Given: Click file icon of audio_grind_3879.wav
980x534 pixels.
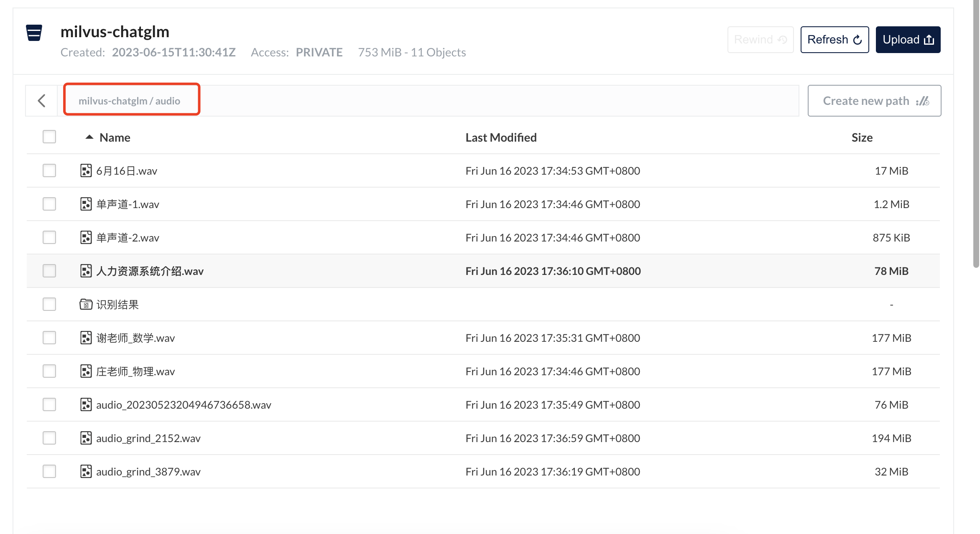Looking at the screenshot, I should tap(86, 471).
